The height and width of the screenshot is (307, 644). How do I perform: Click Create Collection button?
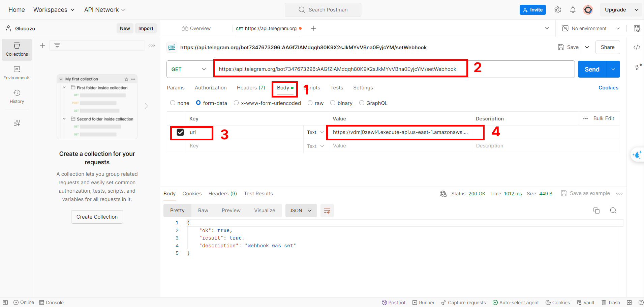point(97,217)
